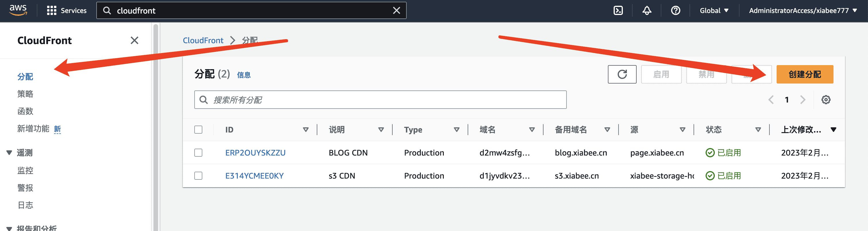
Task: Click the 已启用 status icon for ERP2OUYSKZZU
Action: [x=710, y=153]
